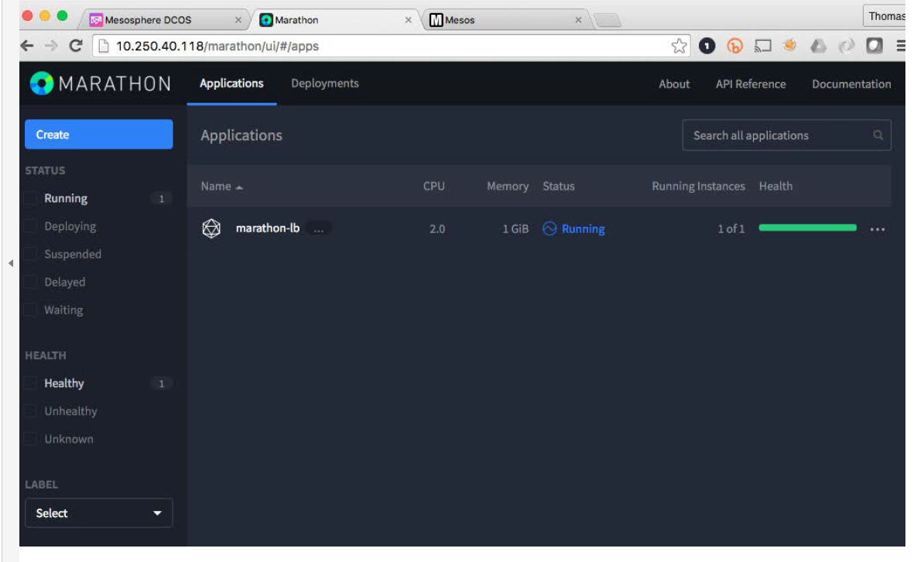Reload the page with refresh icon
The image size is (924, 562).
point(76,46)
